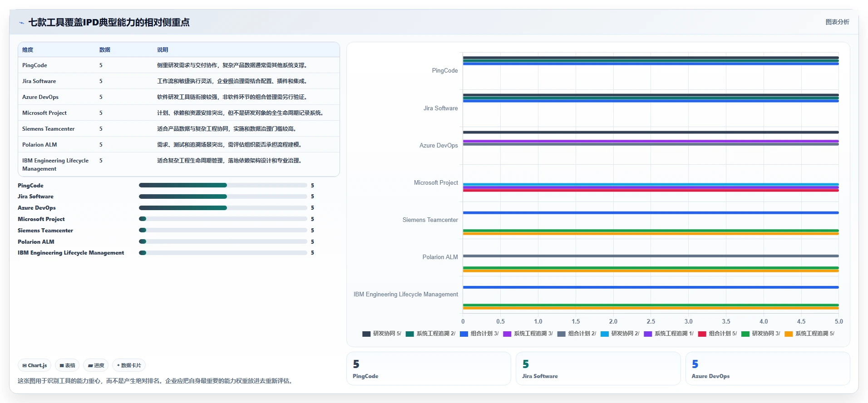
Task: Click the Chart.js tag chip
Action: [x=35, y=365]
